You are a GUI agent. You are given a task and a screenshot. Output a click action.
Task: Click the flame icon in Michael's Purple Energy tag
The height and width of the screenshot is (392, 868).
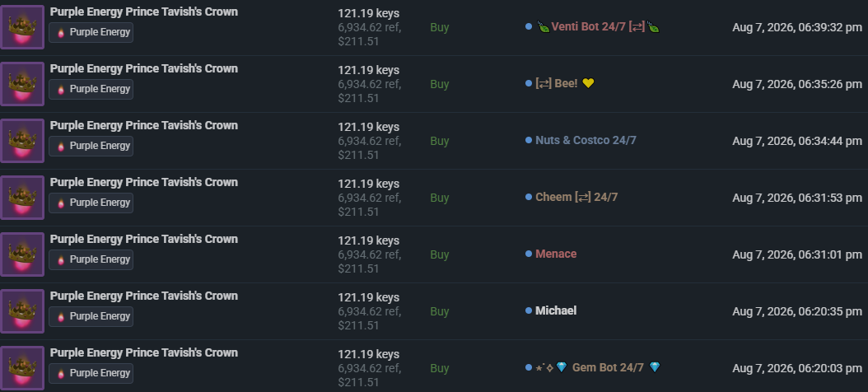click(x=61, y=316)
